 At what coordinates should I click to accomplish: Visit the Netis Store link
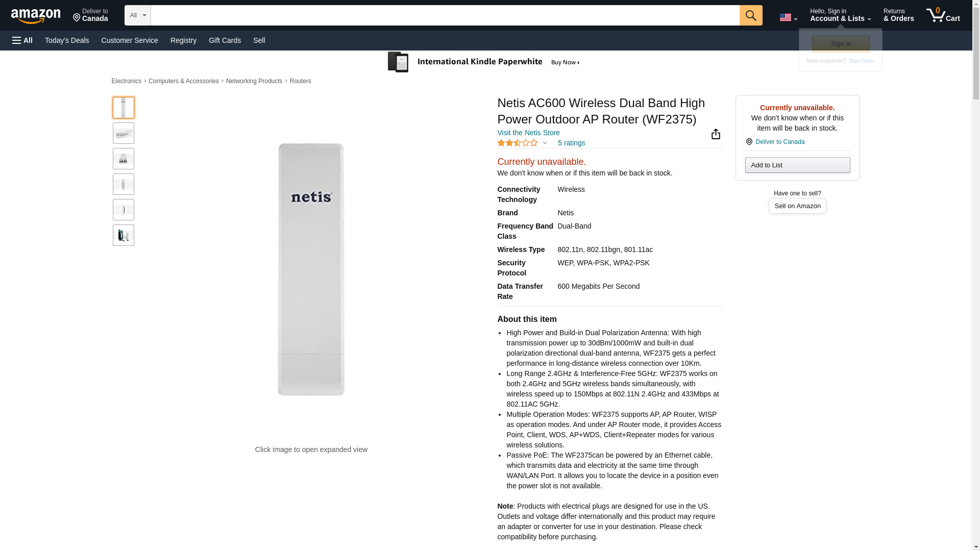[x=528, y=133]
